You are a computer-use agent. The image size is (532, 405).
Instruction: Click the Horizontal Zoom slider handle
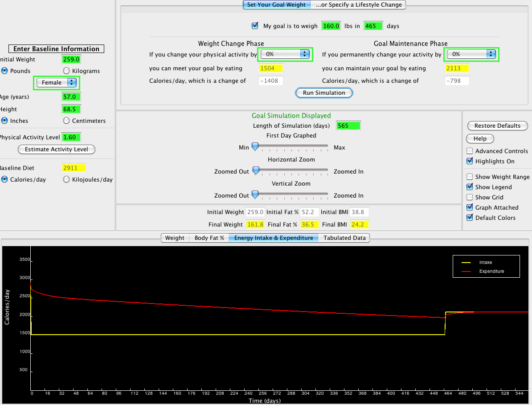[x=256, y=171]
